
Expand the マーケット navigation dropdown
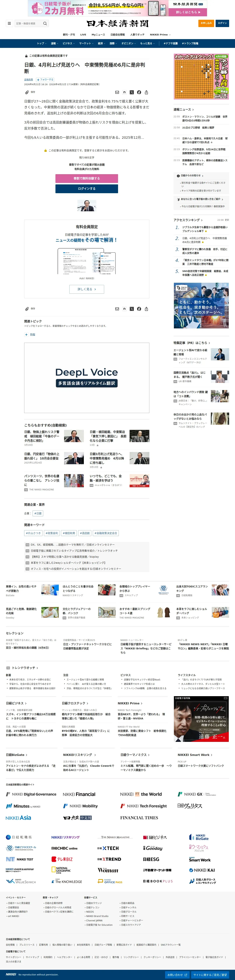pos(86,43)
